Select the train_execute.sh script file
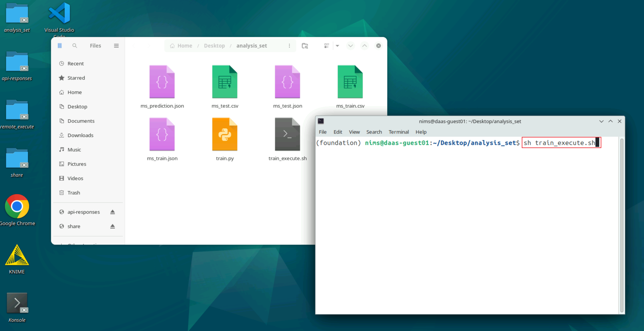This screenshot has height=331, width=644. pyautogui.click(x=287, y=134)
